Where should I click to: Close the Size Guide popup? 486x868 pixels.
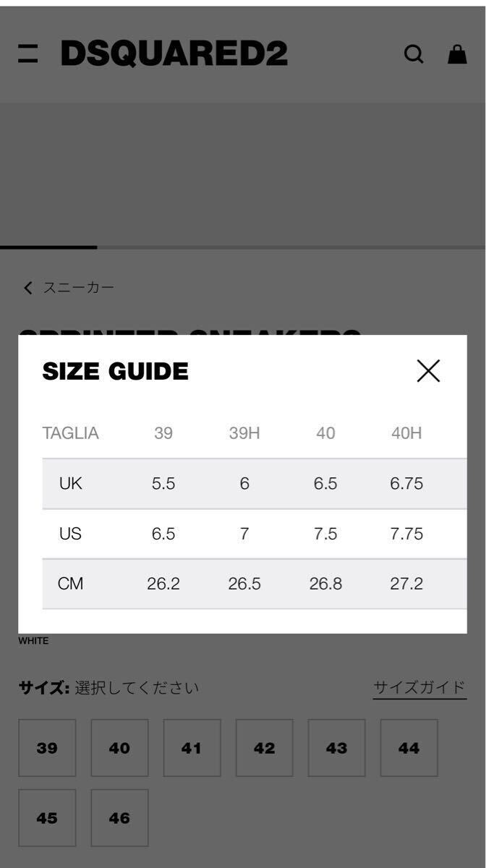[428, 371]
